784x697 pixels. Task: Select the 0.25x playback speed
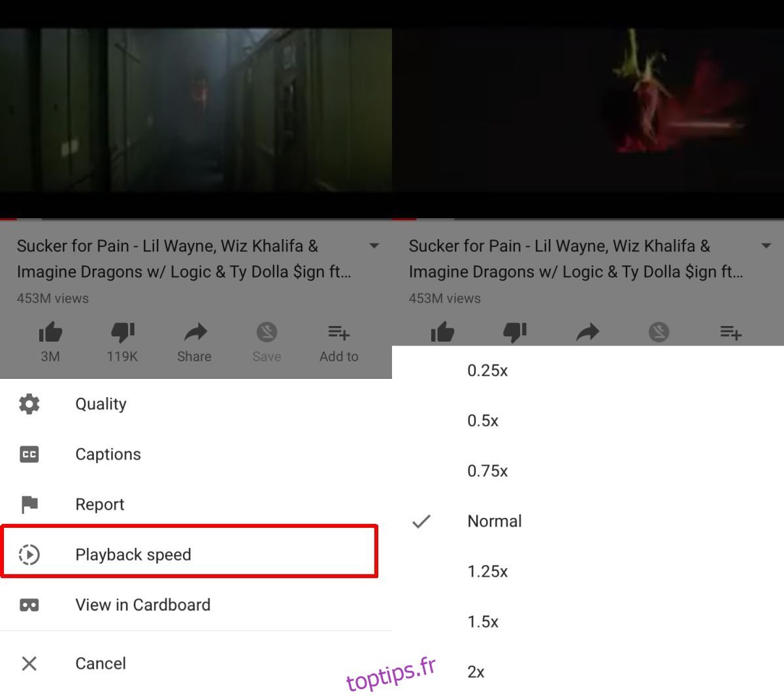pyautogui.click(x=588, y=370)
